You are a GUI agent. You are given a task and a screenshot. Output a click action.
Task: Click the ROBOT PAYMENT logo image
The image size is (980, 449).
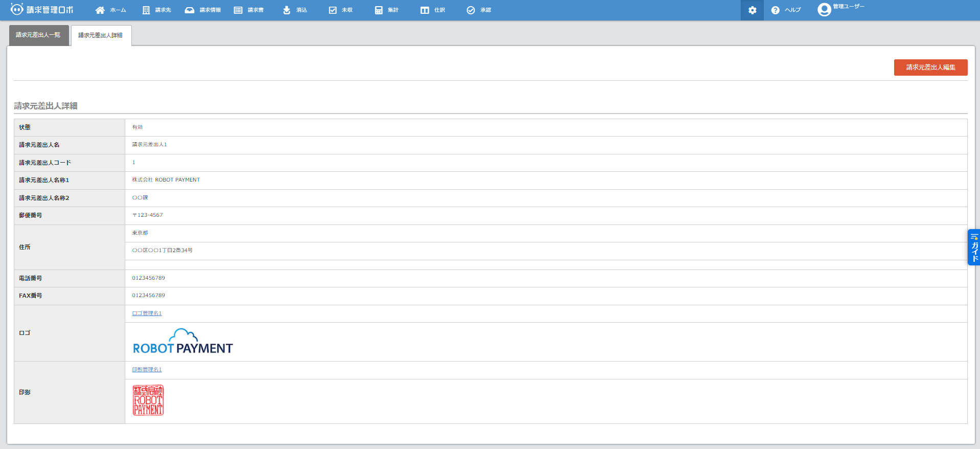coord(183,342)
